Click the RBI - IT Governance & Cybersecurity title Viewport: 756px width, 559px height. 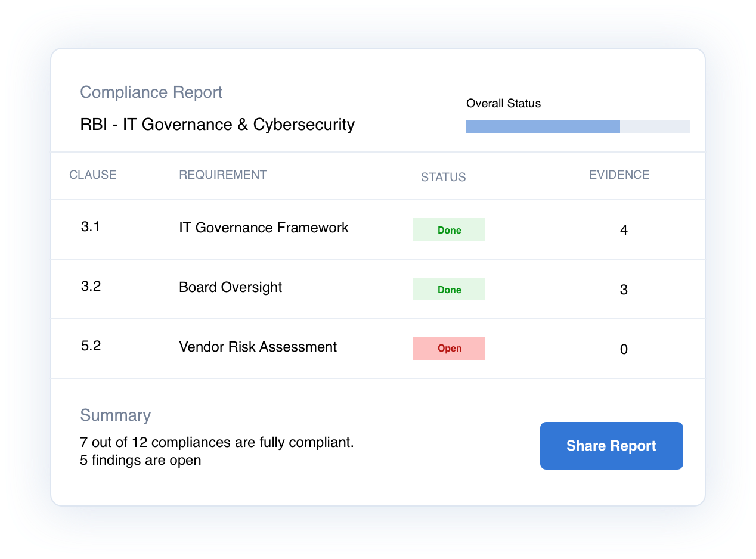pos(217,125)
